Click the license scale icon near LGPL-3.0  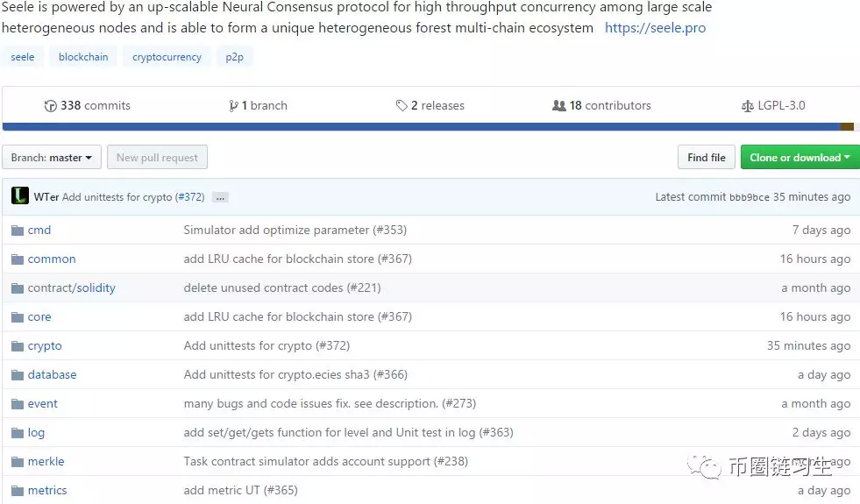click(x=748, y=106)
